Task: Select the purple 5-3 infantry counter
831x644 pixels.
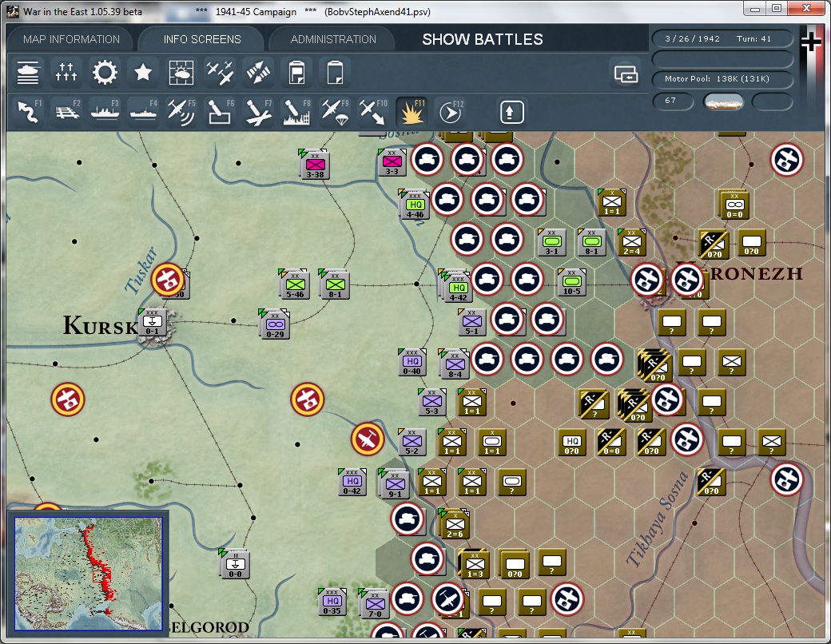Action: tap(432, 402)
